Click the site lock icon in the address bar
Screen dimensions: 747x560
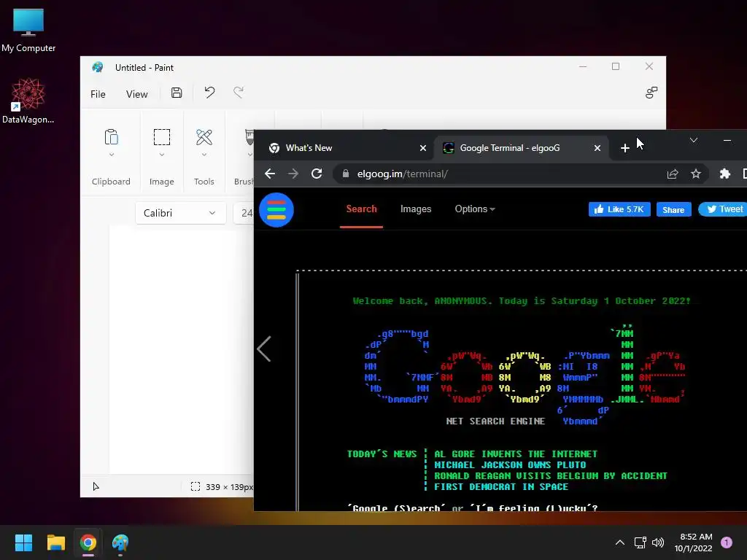346,174
